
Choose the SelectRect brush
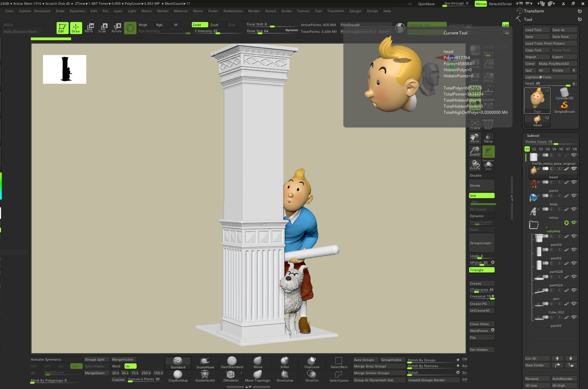[x=339, y=363]
